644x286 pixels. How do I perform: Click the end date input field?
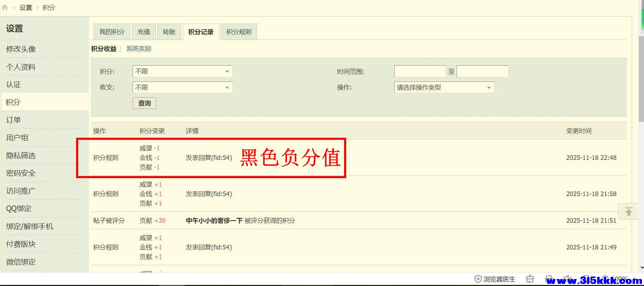[x=482, y=71]
